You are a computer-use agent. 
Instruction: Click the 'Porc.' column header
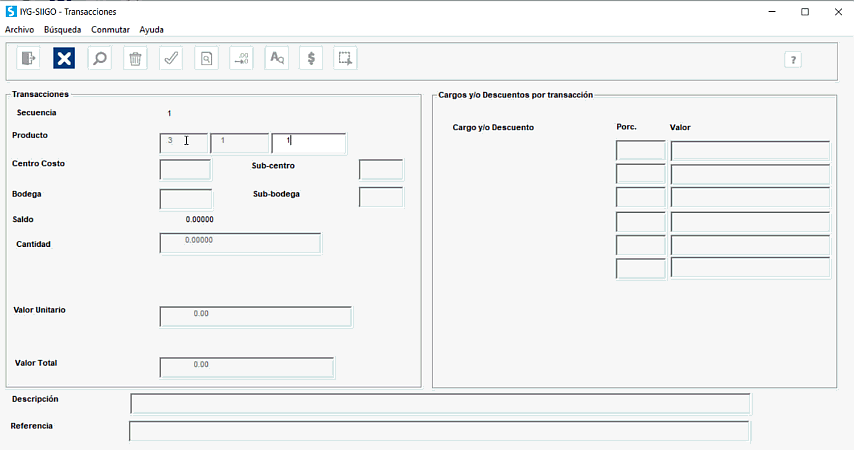(x=626, y=126)
